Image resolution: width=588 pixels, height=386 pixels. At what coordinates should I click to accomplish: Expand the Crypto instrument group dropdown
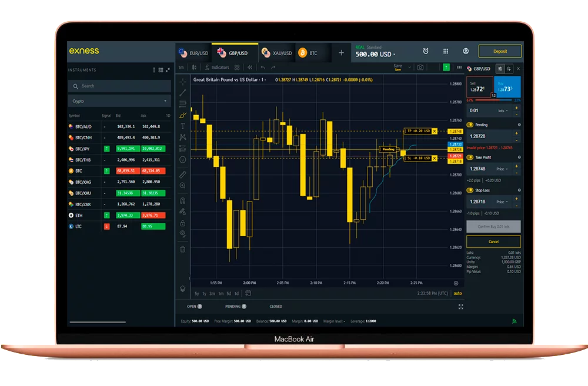click(119, 101)
